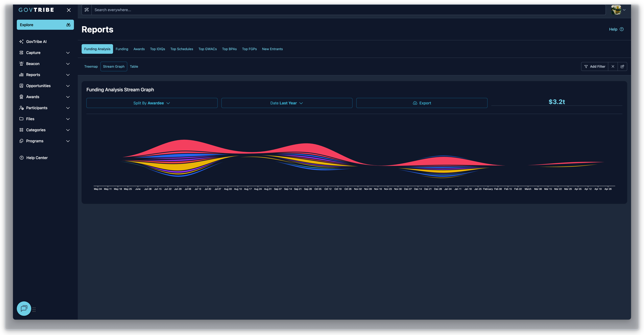
Task: Click the Help Center question icon
Action: pos(21,158)
